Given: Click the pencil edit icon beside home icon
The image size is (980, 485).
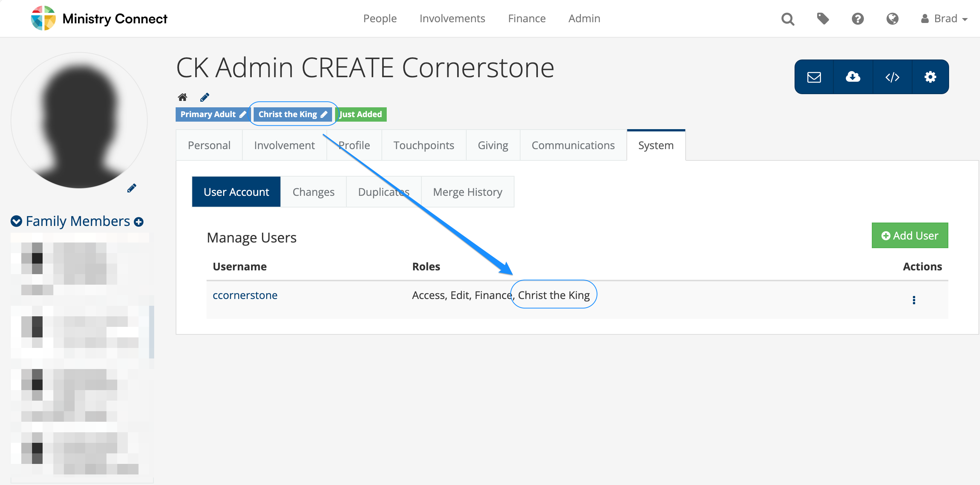Looking at the screenshot, I should click(205, 97).
